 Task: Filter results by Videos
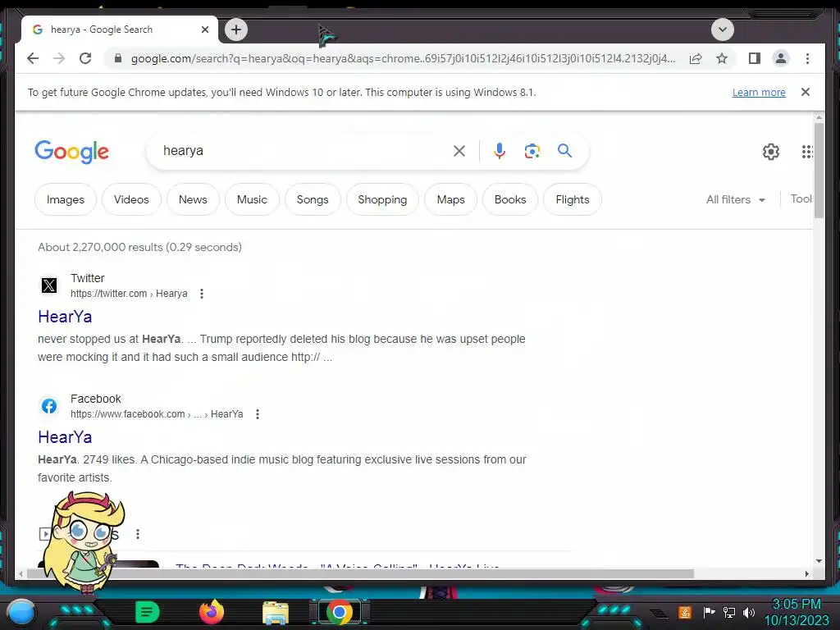click(x=131, y=199)
